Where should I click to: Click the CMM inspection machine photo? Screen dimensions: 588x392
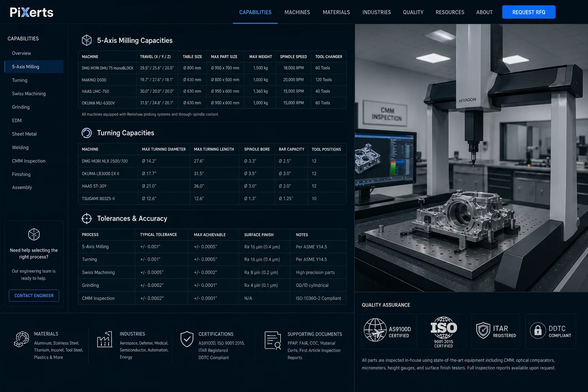click(471, 158)
